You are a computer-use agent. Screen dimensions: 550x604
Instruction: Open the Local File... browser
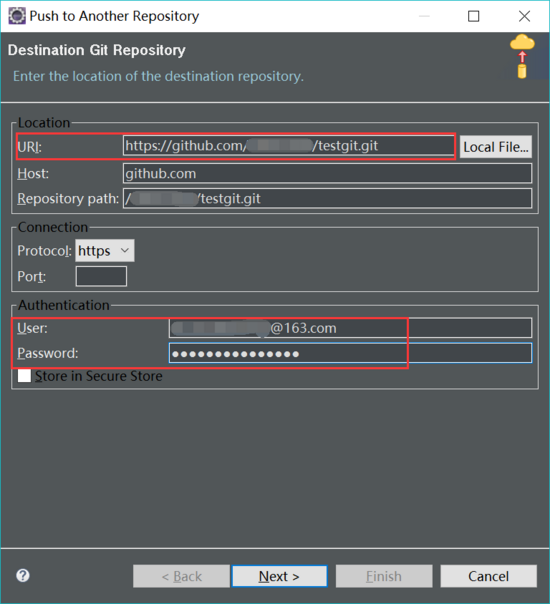coord(496,147)
